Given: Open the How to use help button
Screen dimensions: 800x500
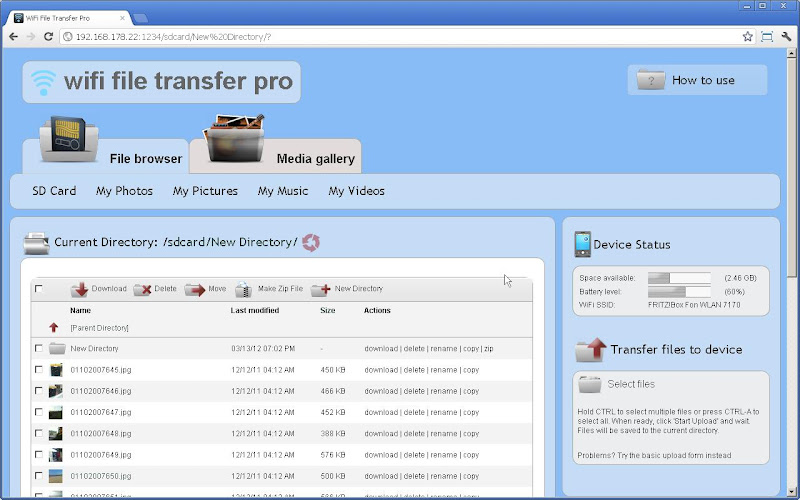Looking at the screenshot, I should tap(697, 80).
